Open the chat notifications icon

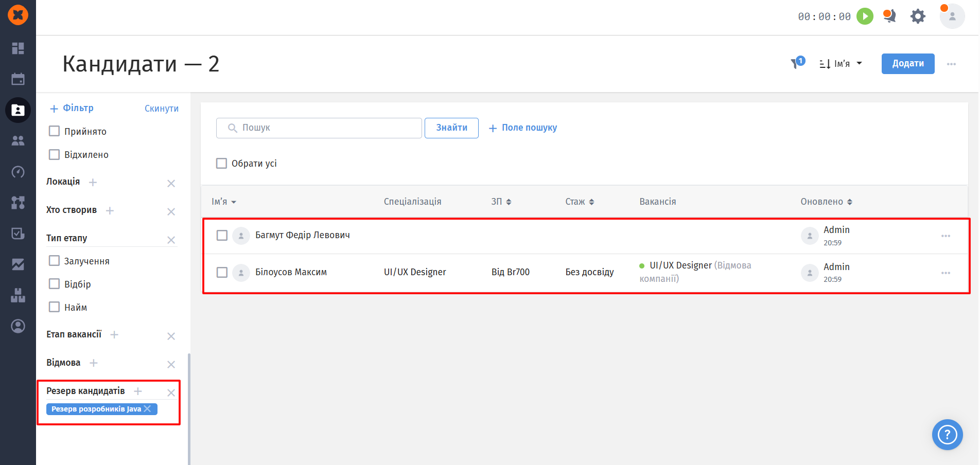click(x=889, y=16)
